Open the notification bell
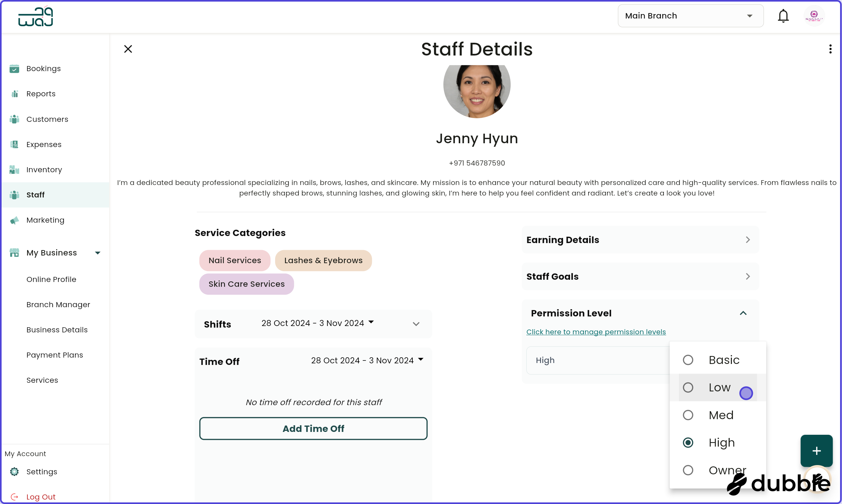Screen dimensions: 842x504 tap(783, 16)
